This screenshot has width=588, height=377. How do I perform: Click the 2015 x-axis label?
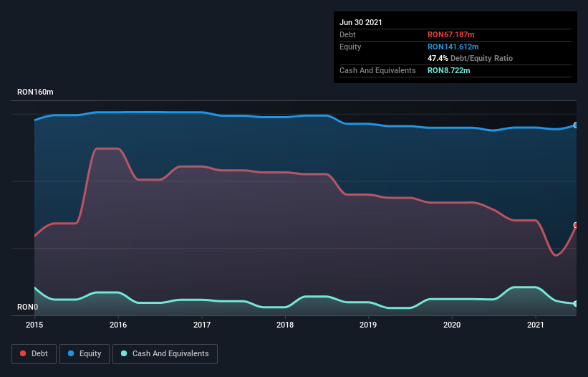click(34, 325)
